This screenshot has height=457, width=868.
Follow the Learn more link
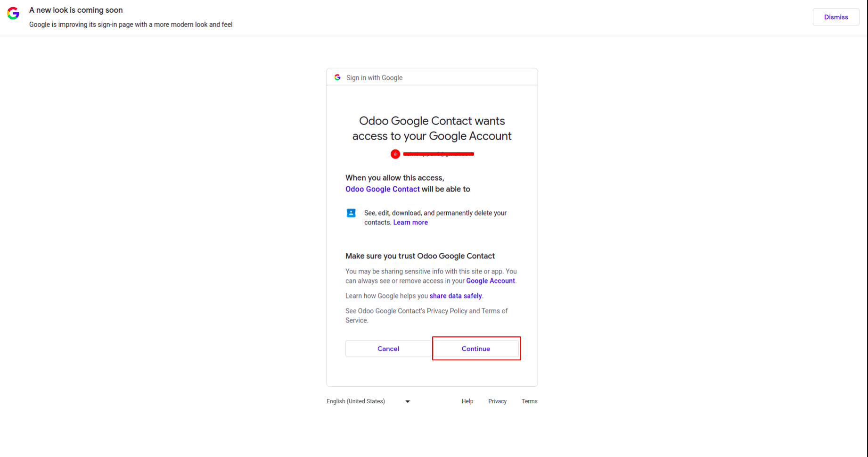point(410,223)
